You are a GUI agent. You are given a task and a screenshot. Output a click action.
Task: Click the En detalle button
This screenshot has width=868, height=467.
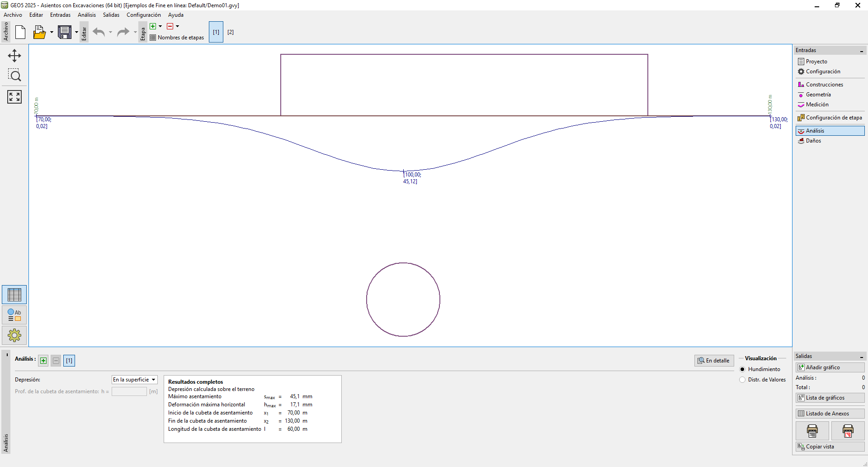pyautogui.click(x=714, y=361)
